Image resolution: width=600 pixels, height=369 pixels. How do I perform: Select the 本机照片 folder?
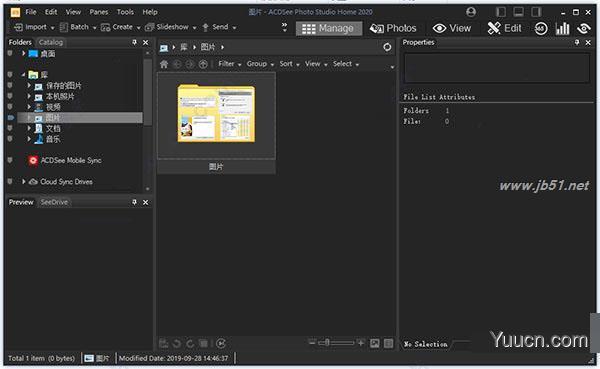tap(60, 96)
